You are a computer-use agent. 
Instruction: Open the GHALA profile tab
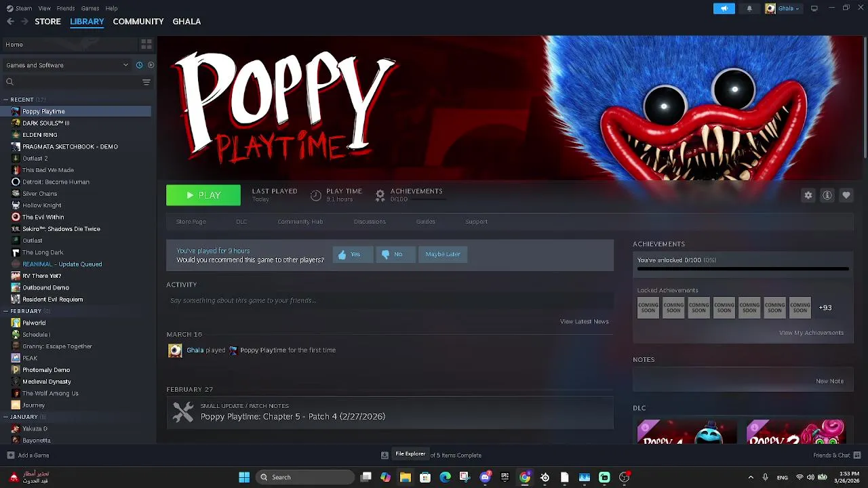pos(186,22)
